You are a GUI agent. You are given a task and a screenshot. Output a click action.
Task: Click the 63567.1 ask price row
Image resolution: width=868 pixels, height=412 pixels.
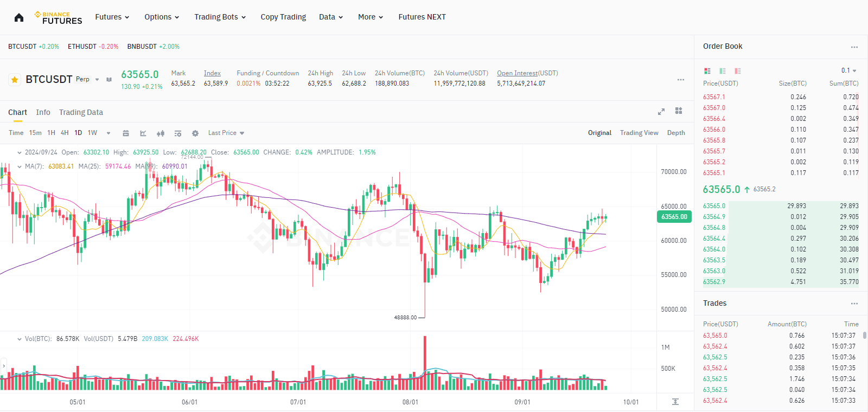click(x=714, y=97)
